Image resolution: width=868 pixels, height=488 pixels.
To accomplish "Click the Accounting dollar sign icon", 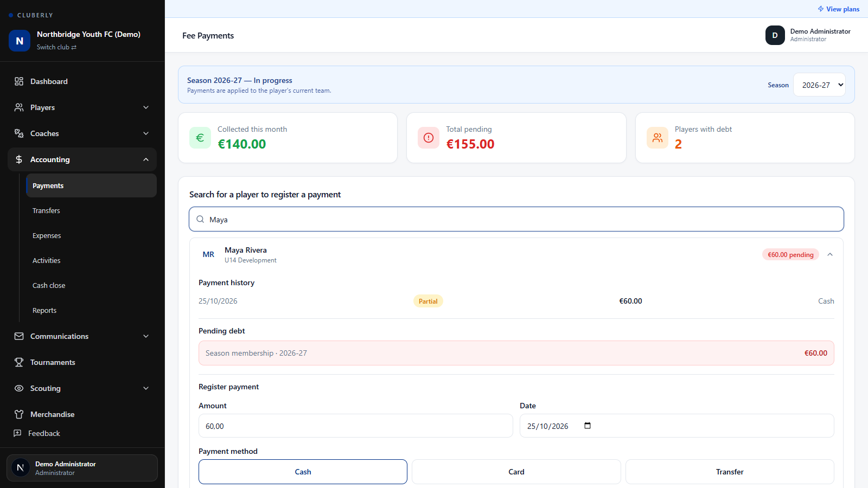I will pos(19,159).
